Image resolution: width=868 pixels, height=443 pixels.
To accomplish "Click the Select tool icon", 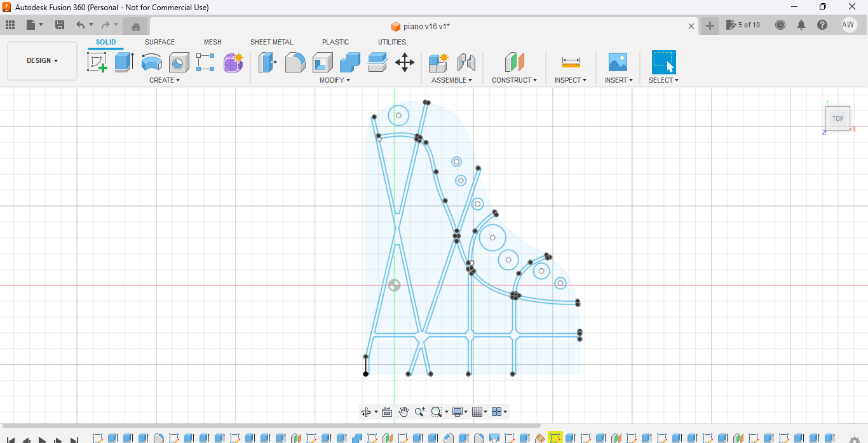I will [663, 62].
